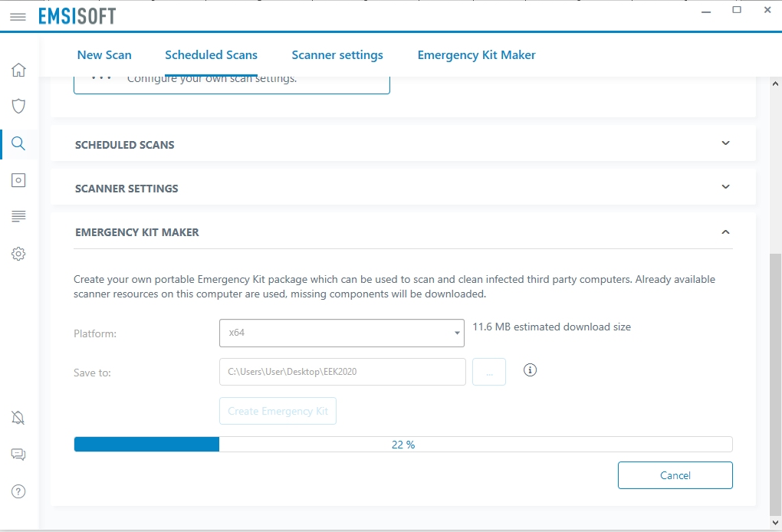Screen dimensions: 782x532
Task: Go to the Emergency Kit Maker tab
Action: 476,55
